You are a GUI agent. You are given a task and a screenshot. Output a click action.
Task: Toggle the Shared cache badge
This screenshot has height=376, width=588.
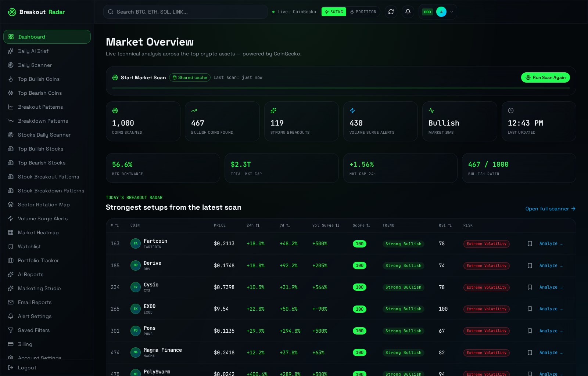click(x=190, y=77)
